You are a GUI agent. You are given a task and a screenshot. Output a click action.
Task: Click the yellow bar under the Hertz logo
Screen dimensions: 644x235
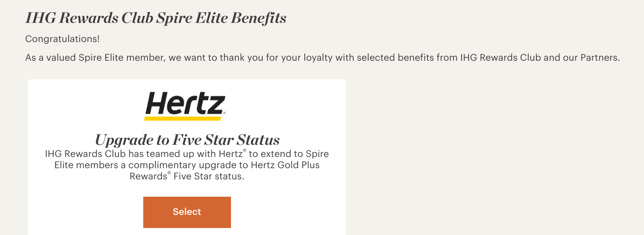[185, 118]
